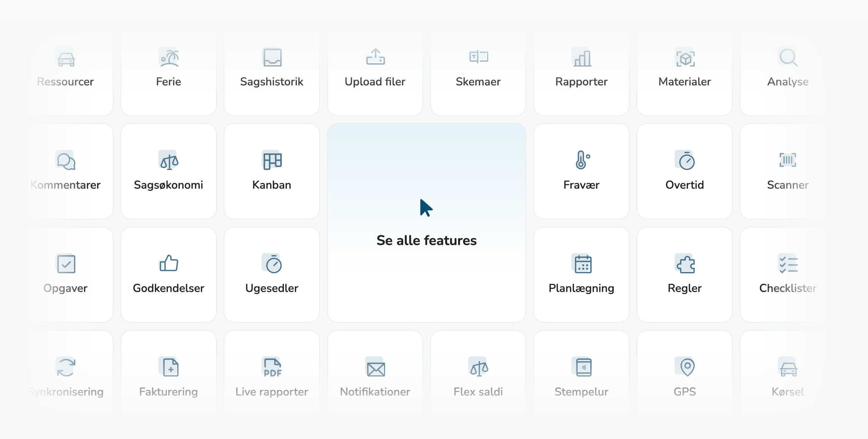Click the Ugesedler timer icon

272,264
